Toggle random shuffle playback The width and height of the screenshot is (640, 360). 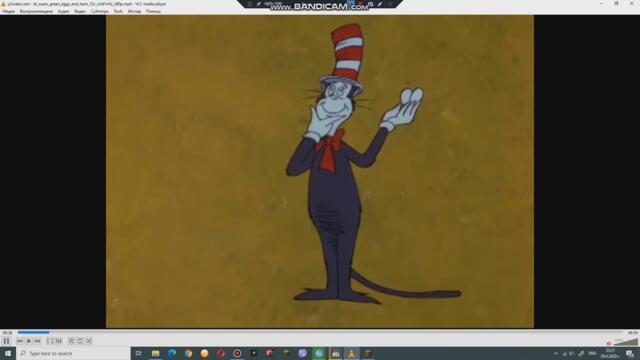(x=89, y=341)
